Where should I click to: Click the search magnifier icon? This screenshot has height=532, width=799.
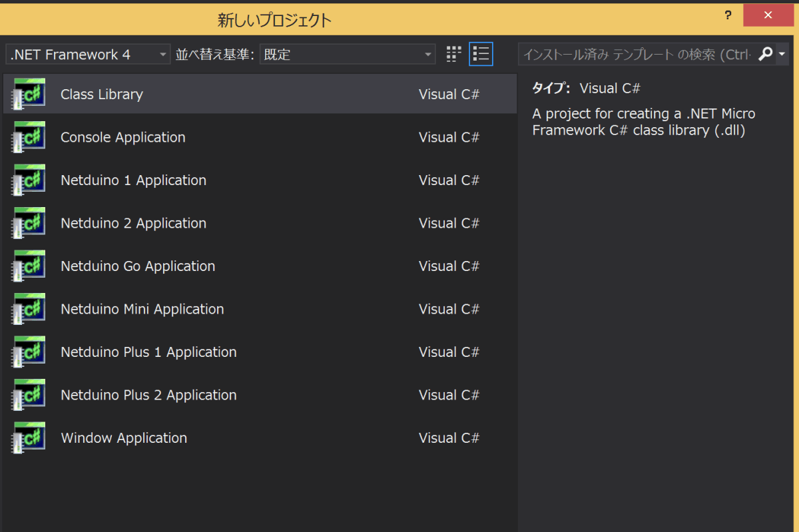point(766,54)
